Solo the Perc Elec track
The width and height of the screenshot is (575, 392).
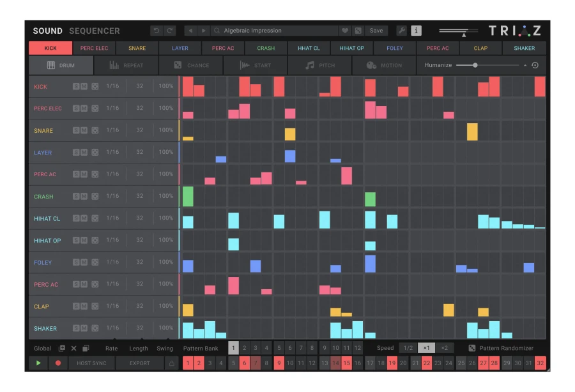(76, 109)
